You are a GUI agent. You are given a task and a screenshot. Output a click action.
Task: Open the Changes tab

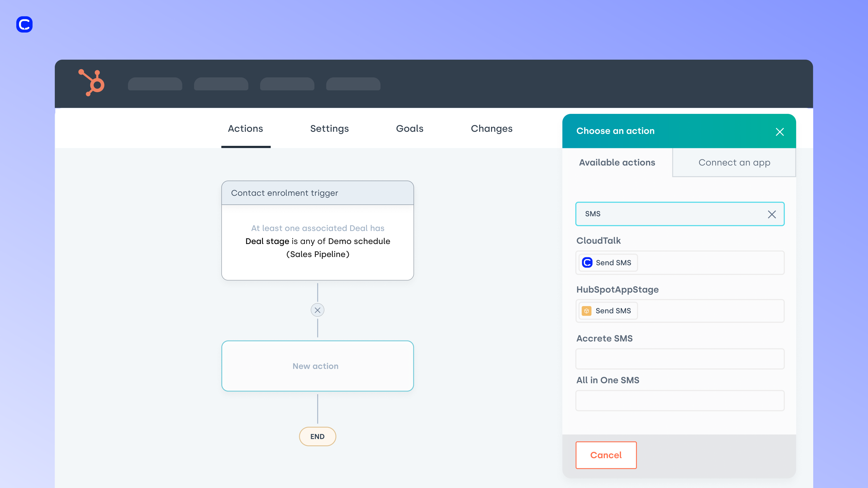[x=491, y=129]
